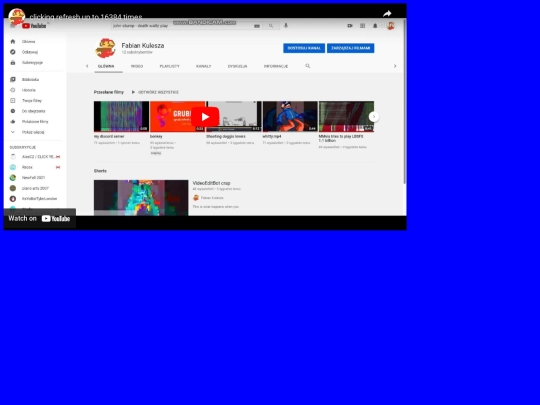
Task: Click the channel tab bar search magnifier
Action: tap(308, 66)
